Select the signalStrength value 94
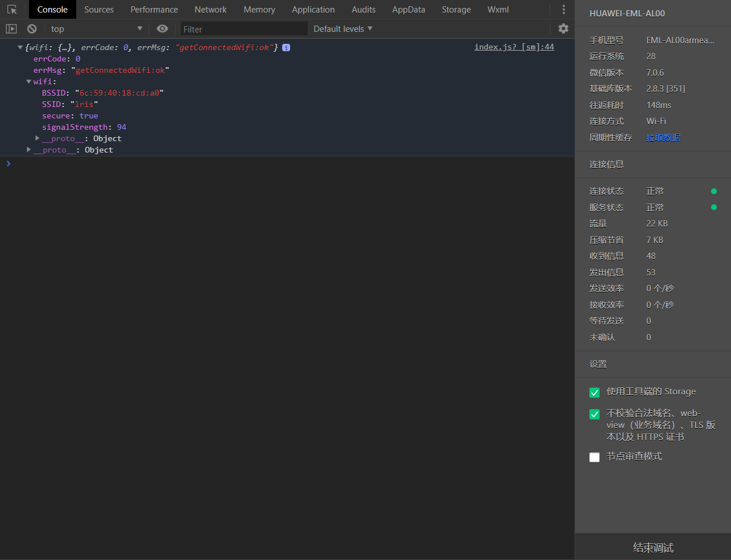 (x=122, y=127)
